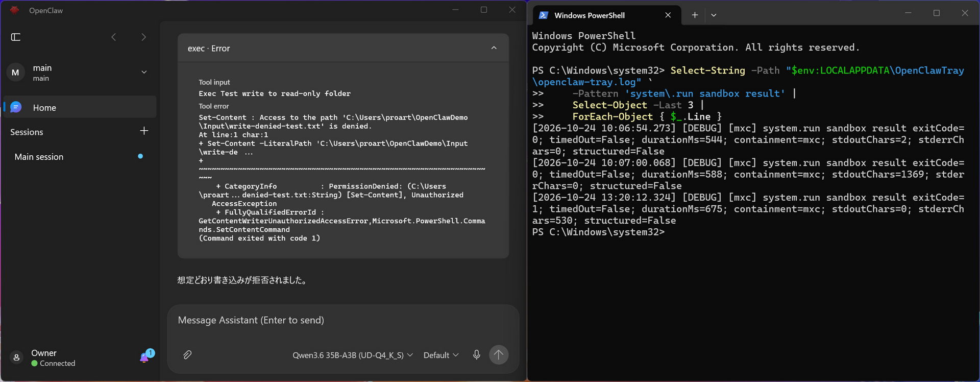Go back with the left navigation arrow
This screenshot has width=980, height=382.
tap(114, 37)
